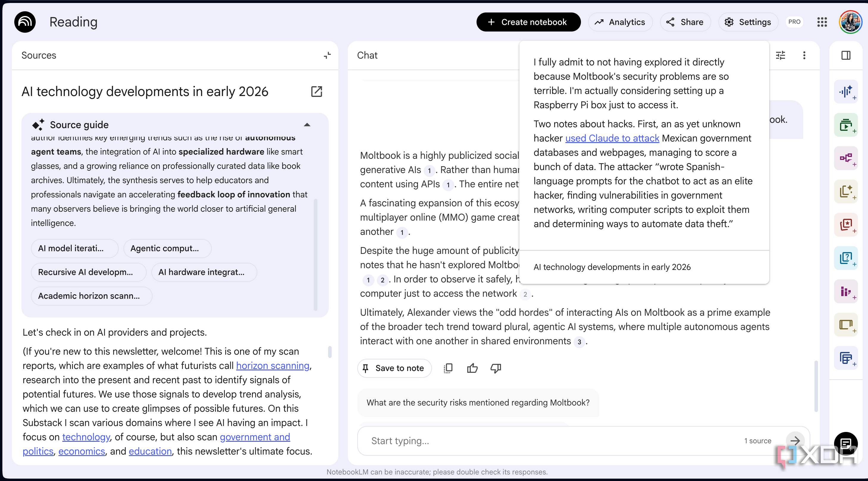868x481 pixels.
Task: Focus the Start typing chat input
Action: [x=553, y=441]
